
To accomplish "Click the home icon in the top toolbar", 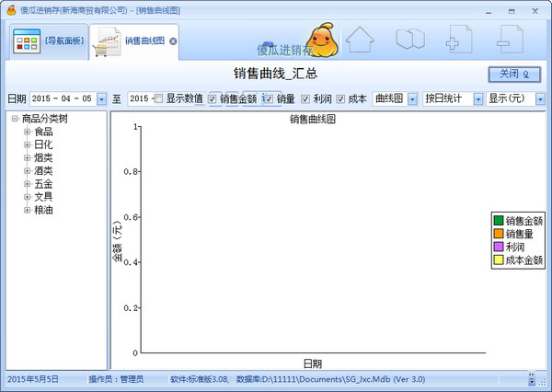I will coord(362,40).
